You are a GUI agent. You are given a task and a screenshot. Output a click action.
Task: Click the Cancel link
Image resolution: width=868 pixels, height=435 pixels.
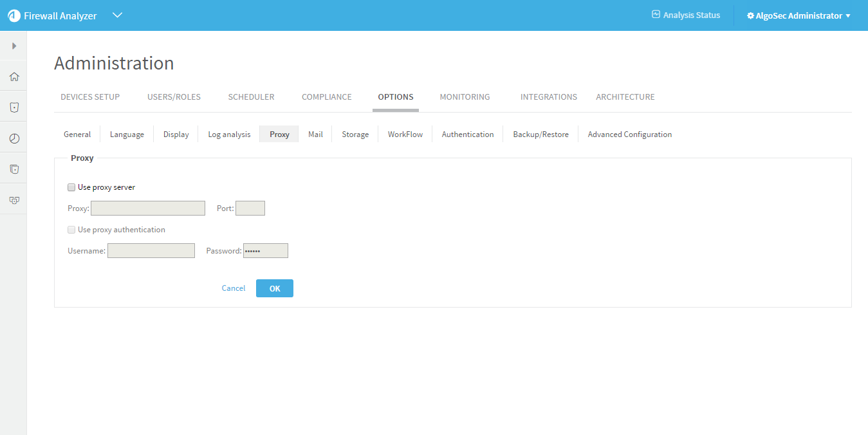pyautogui.click(x=234, y=288)
